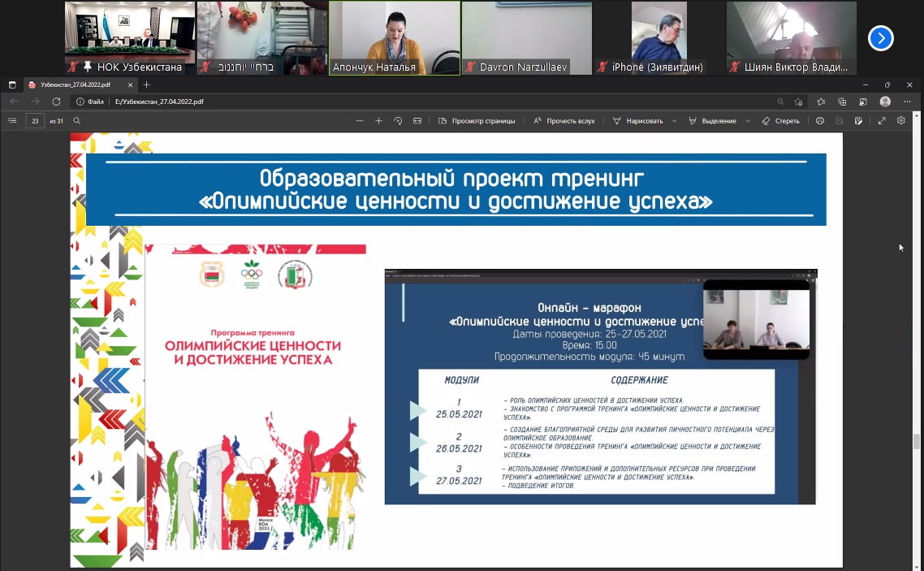Enter full screen PDF view
924x571 pixels.
882,121
